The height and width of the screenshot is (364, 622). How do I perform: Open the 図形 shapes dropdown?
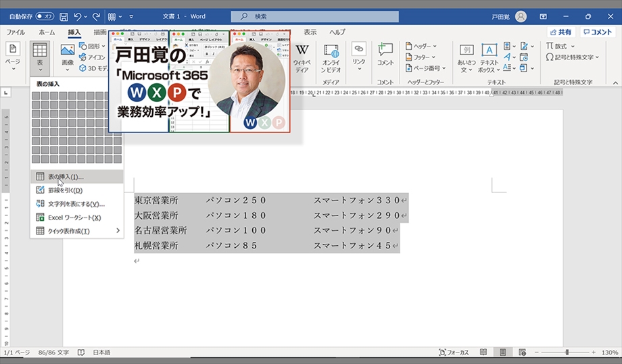[x=92, y=47]
